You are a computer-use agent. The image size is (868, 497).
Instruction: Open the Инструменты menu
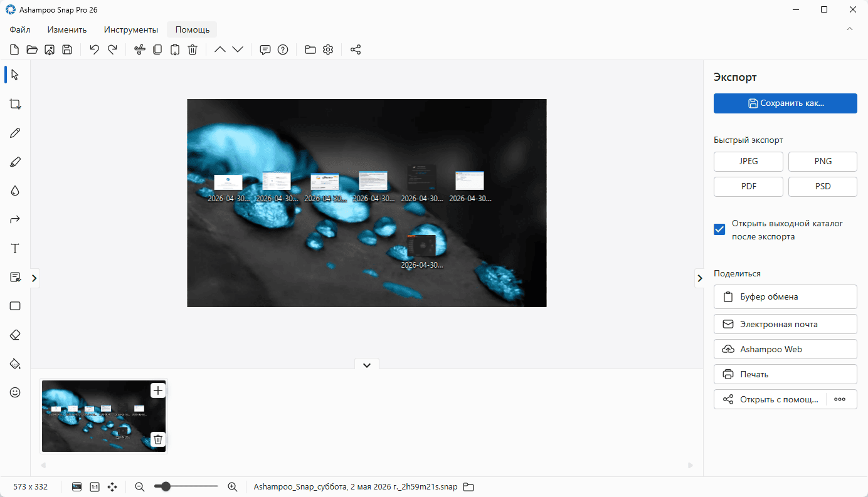coord(131,29)
